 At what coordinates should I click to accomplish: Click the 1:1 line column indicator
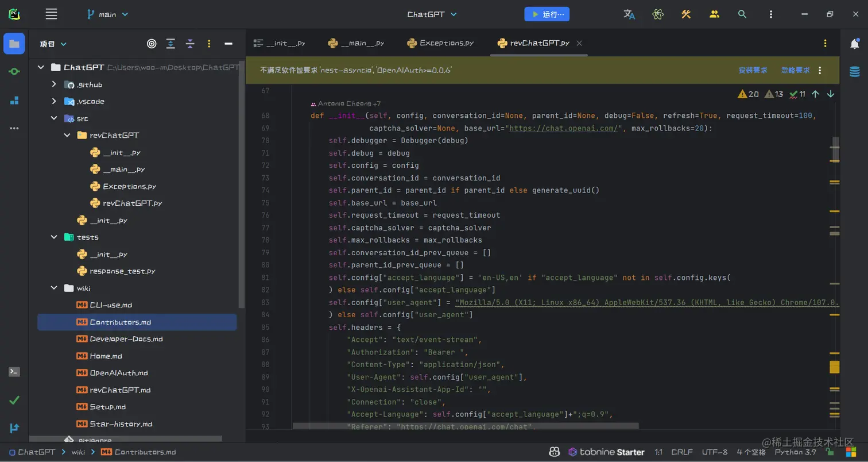click(658, 452)
